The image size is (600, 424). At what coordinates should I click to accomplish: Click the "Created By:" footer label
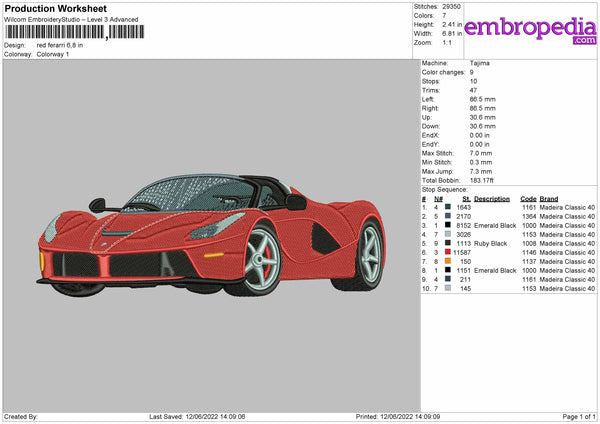click(x=21, y=416)
